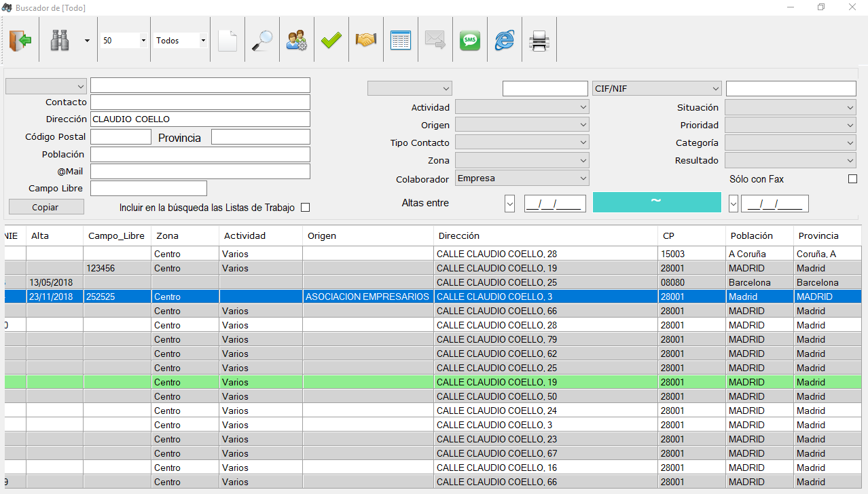Sort by the Población column header
868x494 pixels.
coord(759,236)
